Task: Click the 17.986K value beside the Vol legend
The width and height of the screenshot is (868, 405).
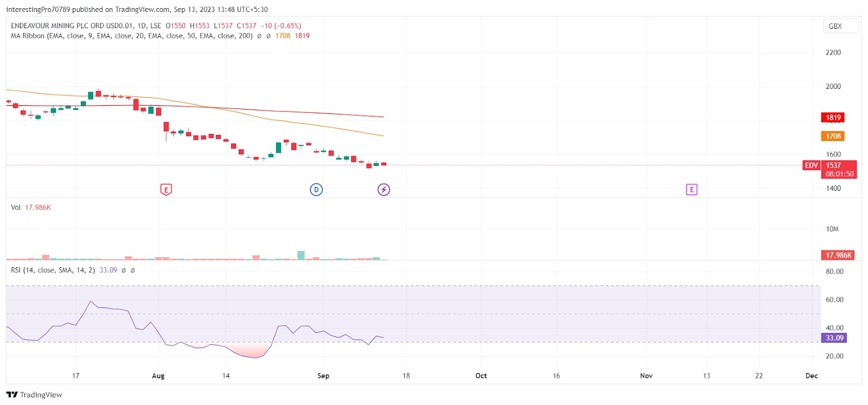Action: tap(38, 208)
